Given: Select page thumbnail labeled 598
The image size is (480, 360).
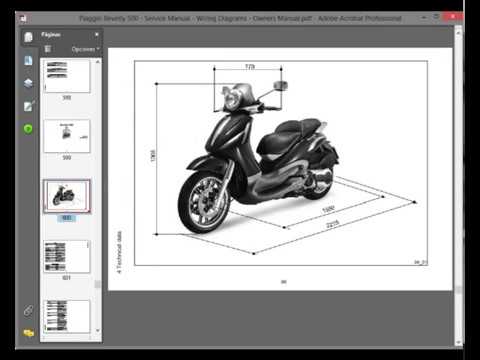Looking at the screenshot, I should tap(67, 76).
